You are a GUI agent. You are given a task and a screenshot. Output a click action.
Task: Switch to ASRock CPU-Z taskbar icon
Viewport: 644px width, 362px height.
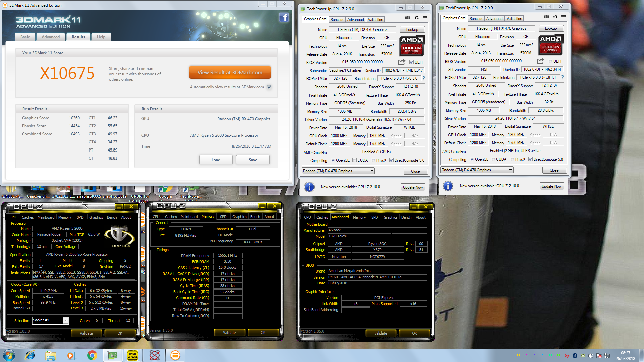pos(132,355)
